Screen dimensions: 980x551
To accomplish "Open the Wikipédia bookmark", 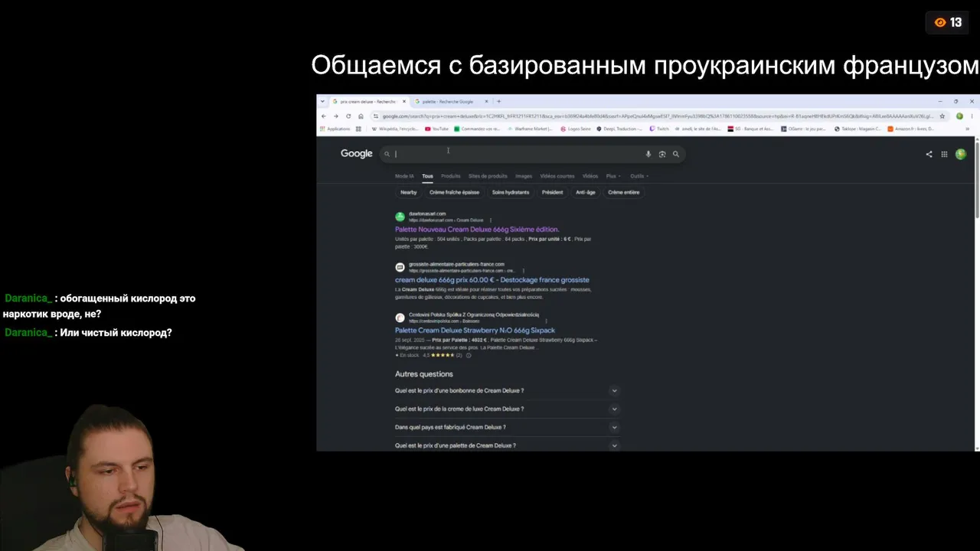I will pyautogui.click(x=394, y=129).
